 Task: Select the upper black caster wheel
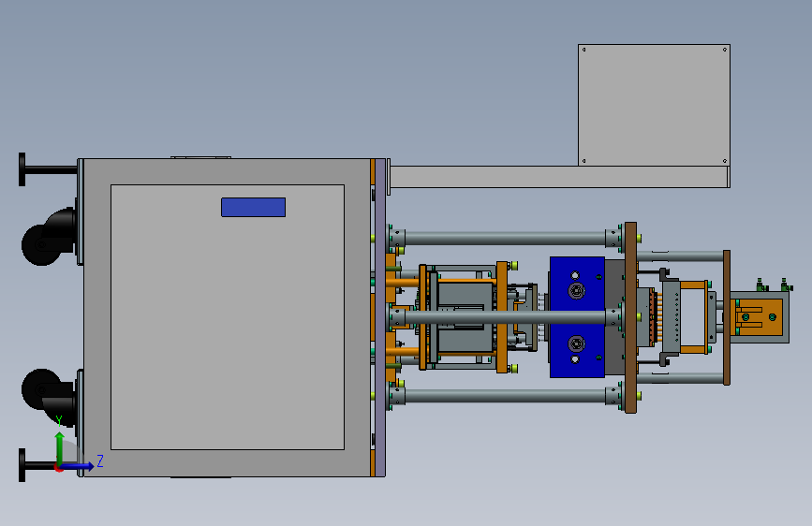(40, 245)
